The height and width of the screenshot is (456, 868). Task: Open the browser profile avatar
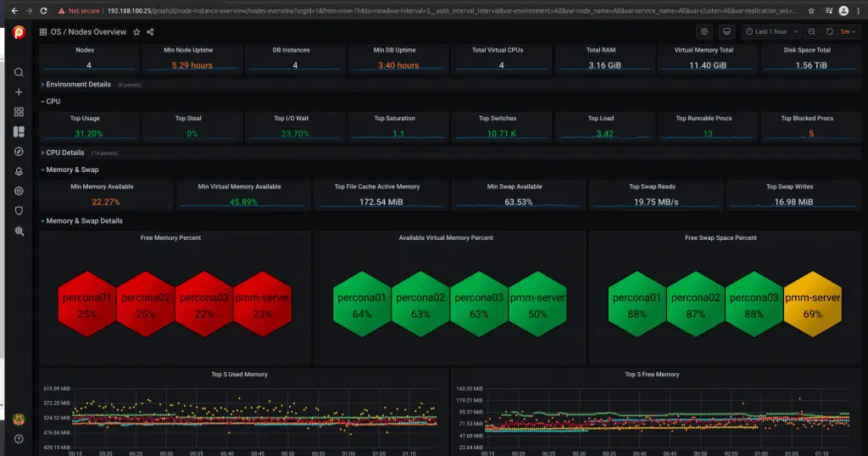(x=843, y=10)
